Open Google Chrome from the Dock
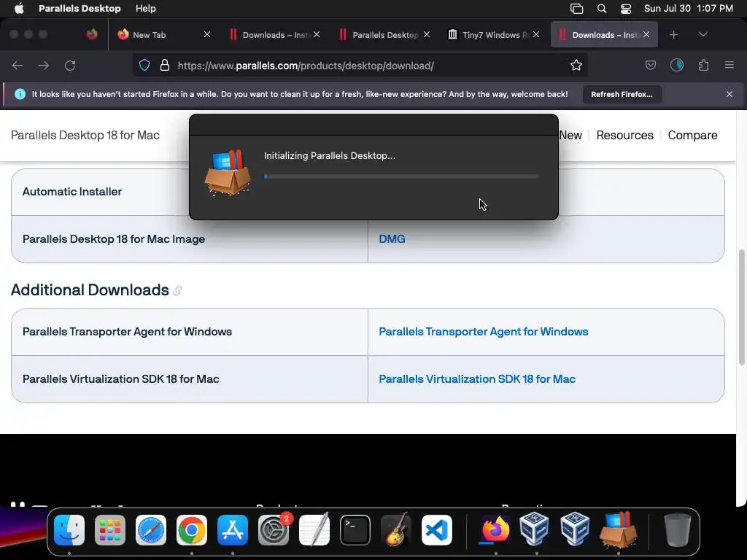The height and width of the screenshot is (560, 747). 192,530
